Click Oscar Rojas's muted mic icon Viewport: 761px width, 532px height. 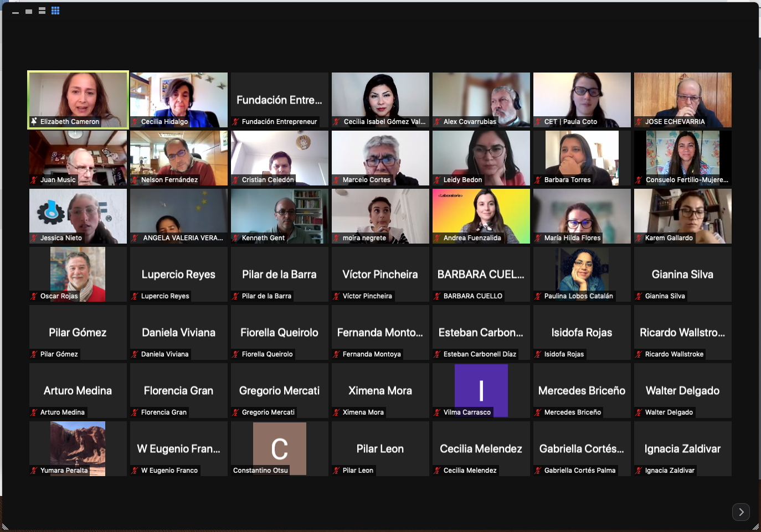click(x=34, y=296)
